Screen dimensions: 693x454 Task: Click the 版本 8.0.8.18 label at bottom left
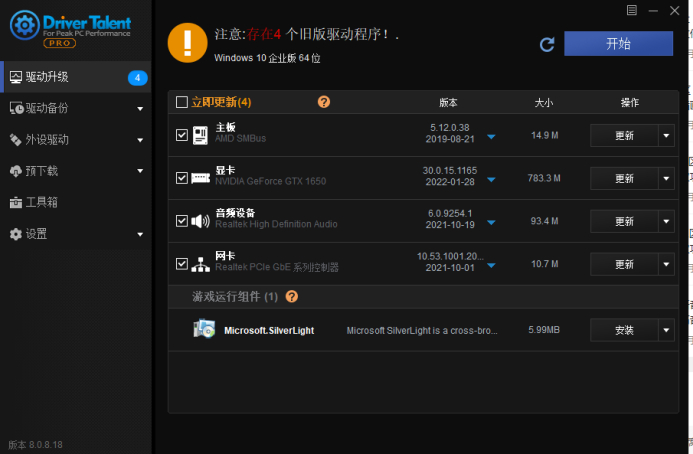pos(35,444)
